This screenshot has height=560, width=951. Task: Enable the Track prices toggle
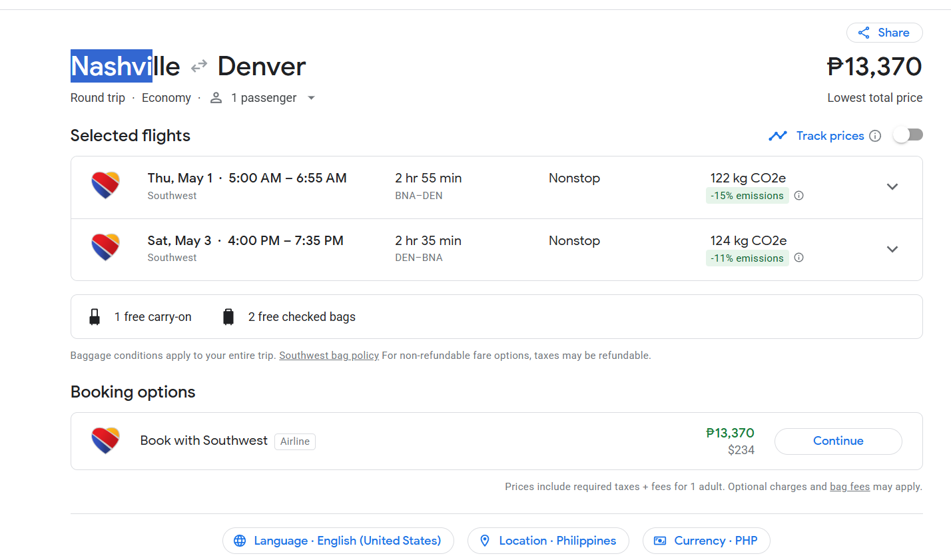908,135
